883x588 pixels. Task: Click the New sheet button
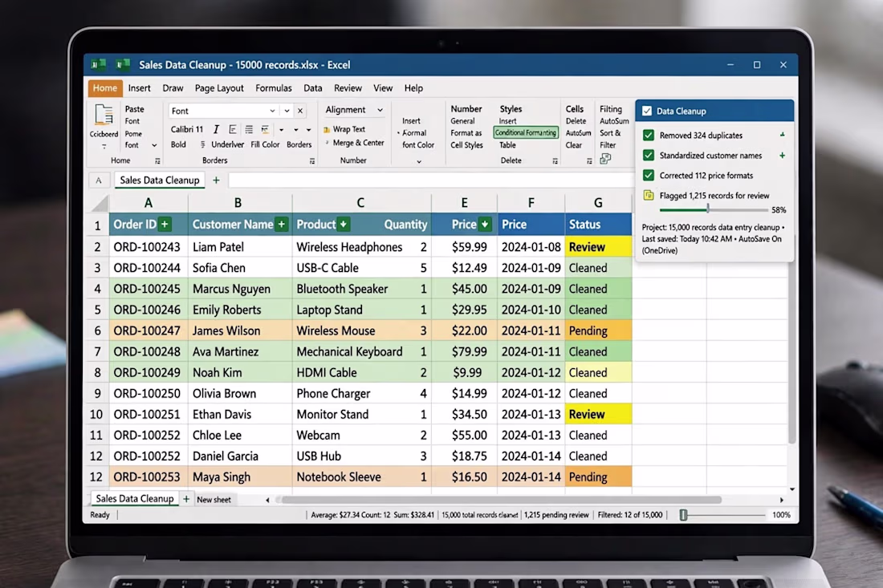coord(214,500)
